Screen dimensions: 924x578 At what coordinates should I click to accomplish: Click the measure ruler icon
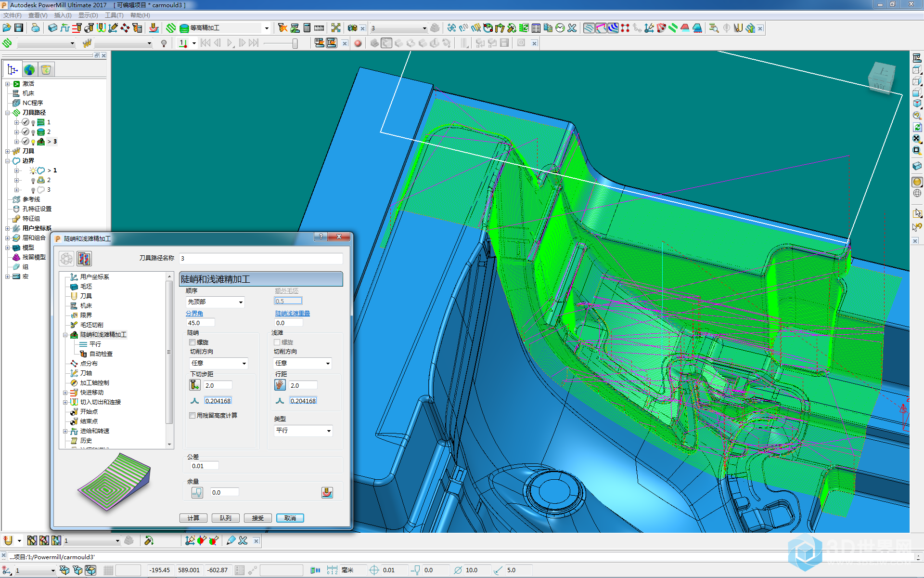319,28
